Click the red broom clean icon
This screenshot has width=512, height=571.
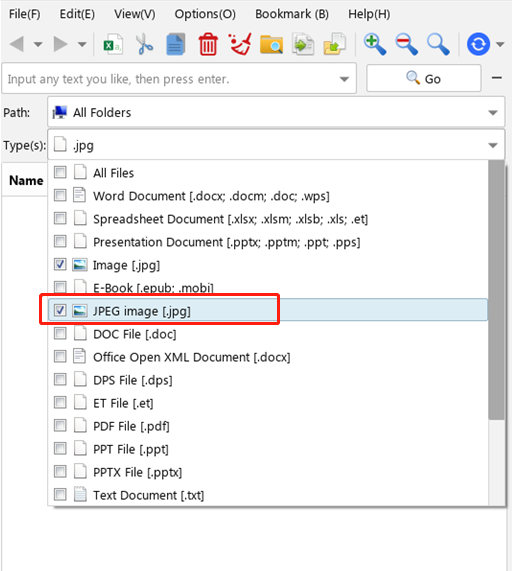[240, 44]
